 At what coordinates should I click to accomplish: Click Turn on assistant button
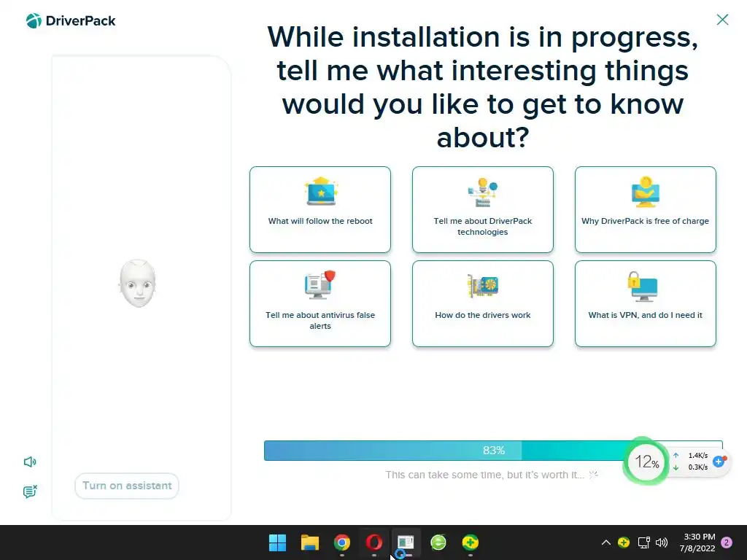(127, 486)
